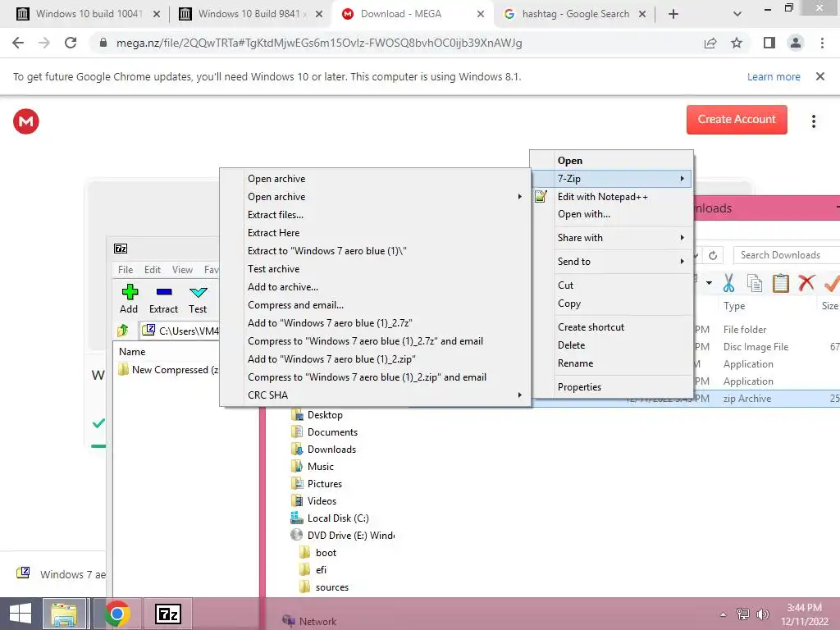Screen dimensions: 840x630
Task: Click the Explorer red X Delete icon
Action: [x=806, y=282]
